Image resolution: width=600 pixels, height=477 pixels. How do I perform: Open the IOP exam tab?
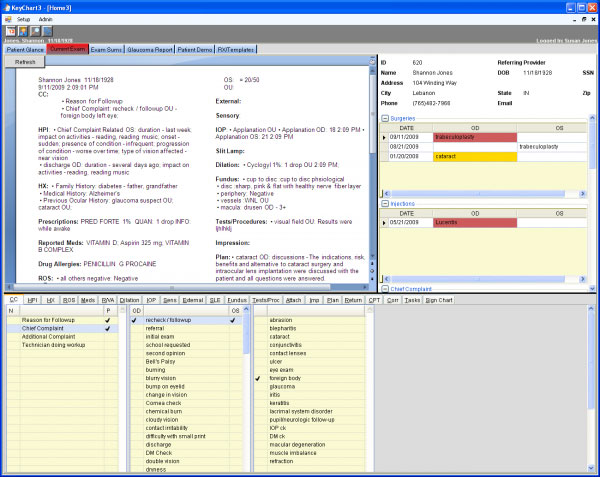coord(151,300)
